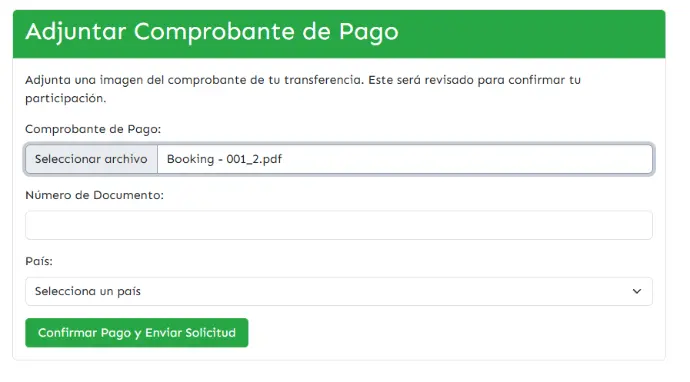The width and height of the screenshot is (690, 382).
Task: Open the País dropdown list
Action: click(x=339, y=291)
